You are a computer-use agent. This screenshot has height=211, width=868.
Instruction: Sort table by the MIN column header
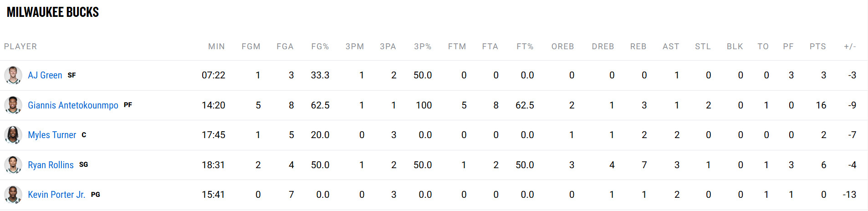(216, 46)
